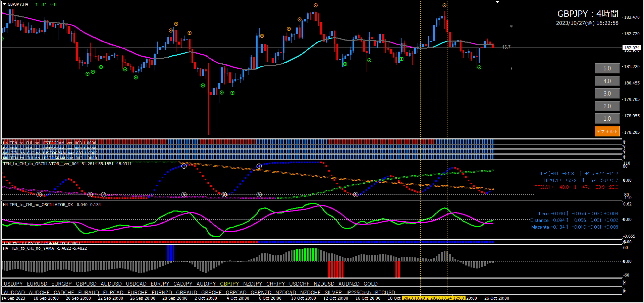Switch chart to EURJPY
This screenshot has width=644, height=303.
tap(160, 284)
